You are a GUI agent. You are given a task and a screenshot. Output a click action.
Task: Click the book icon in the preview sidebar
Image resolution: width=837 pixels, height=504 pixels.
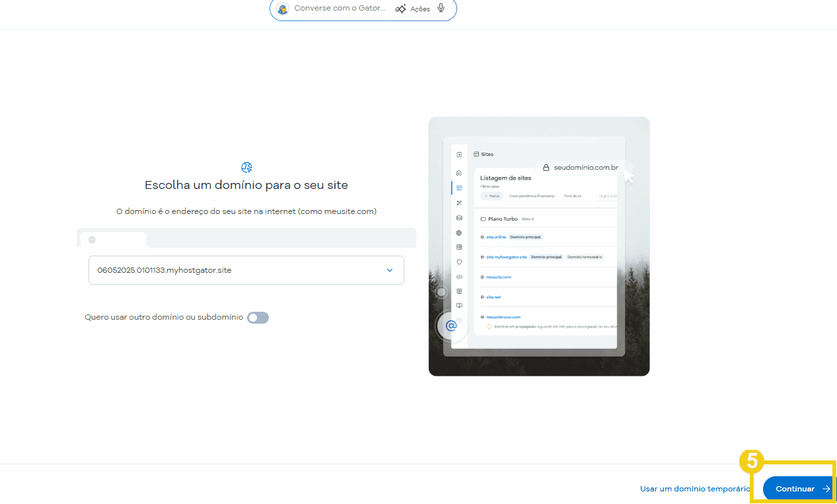458,305
